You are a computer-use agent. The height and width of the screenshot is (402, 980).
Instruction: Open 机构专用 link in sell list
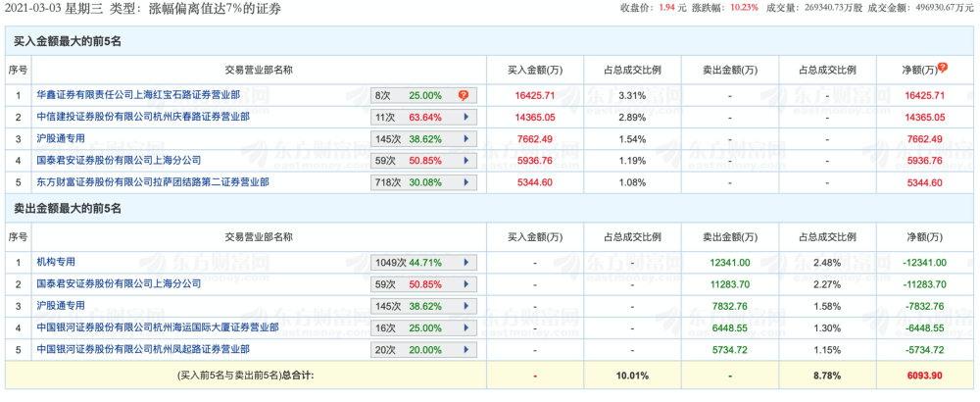click(x=56, y=263)
